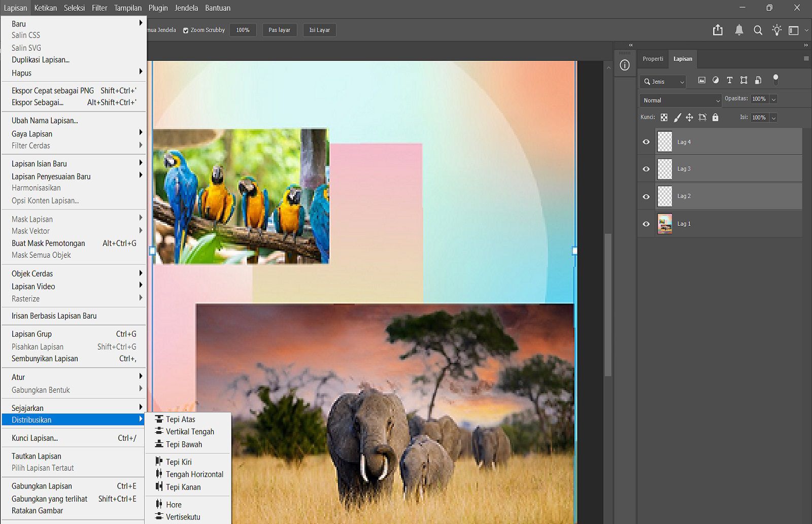This screenshot has width=812, height=524.
Task: Toggle visibility of Lag 1 layer
Action: (646, 224)
